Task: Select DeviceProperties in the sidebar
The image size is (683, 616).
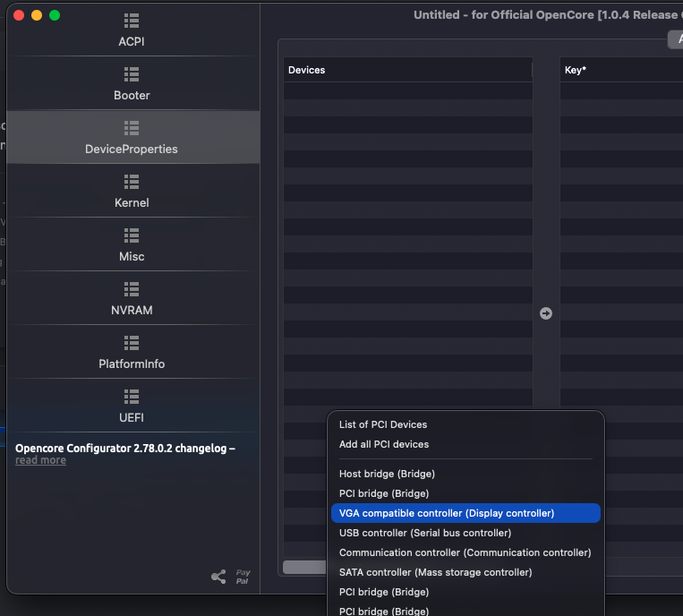Action: click(132, 137)
